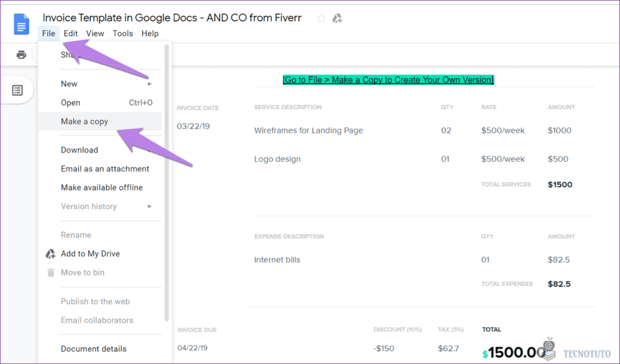Screen dimensions: 620x364
Task: Open the File menu
Action: [x=48, y=33]
